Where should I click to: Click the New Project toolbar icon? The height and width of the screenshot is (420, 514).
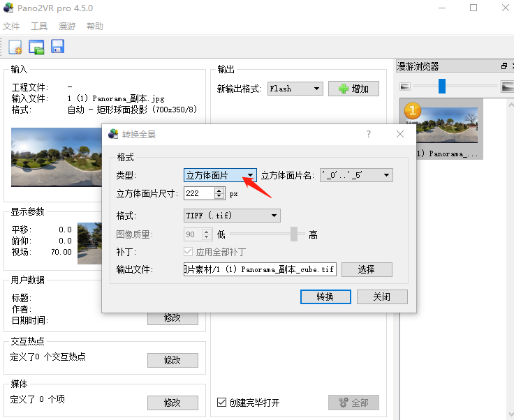[15, 47]
